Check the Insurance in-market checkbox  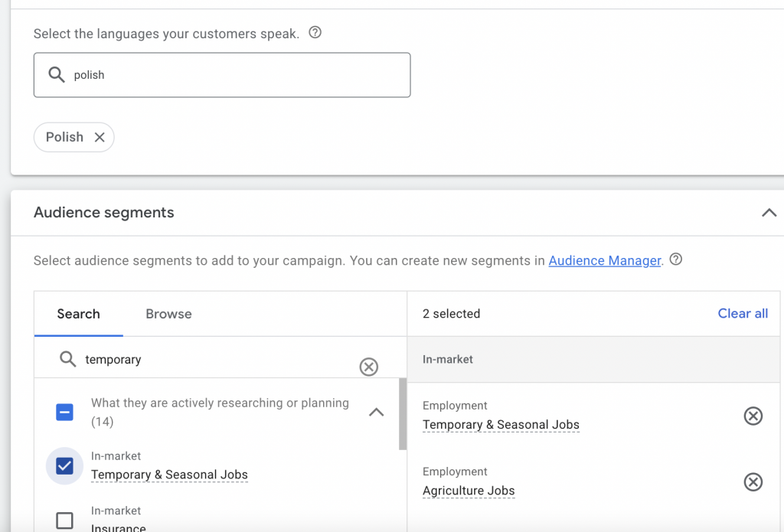[65, 521]
